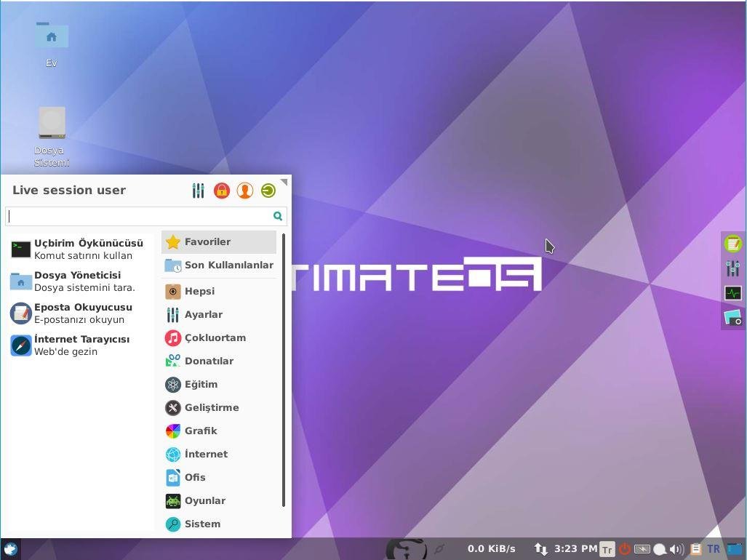Click the green log out icon
This screenshot has height=560, width=747.
[268, 191]
